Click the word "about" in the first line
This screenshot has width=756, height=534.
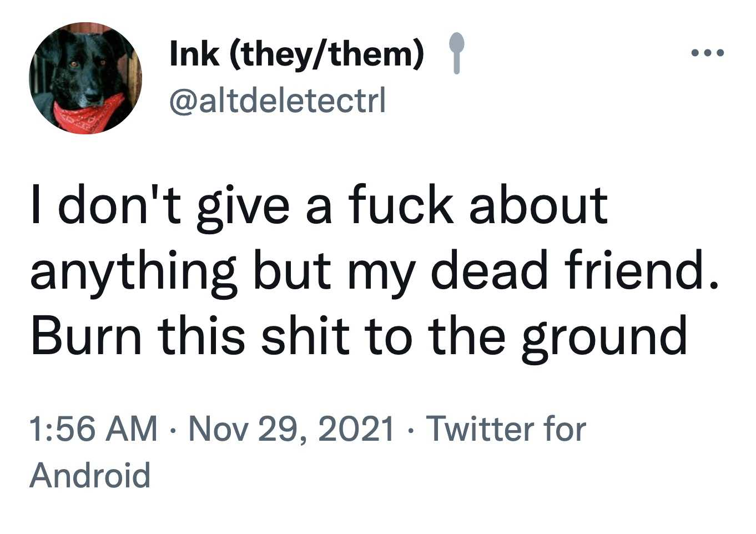[x=538, y=206]
